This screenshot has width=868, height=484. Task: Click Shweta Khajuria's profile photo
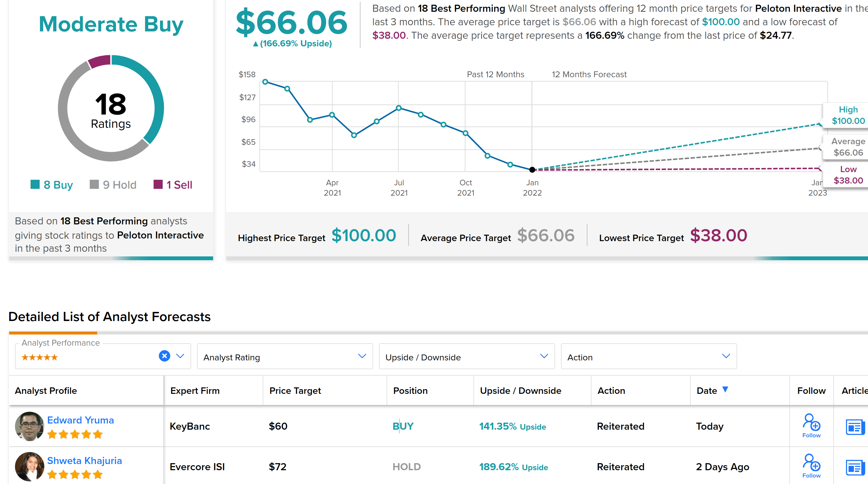pos(29,466)
